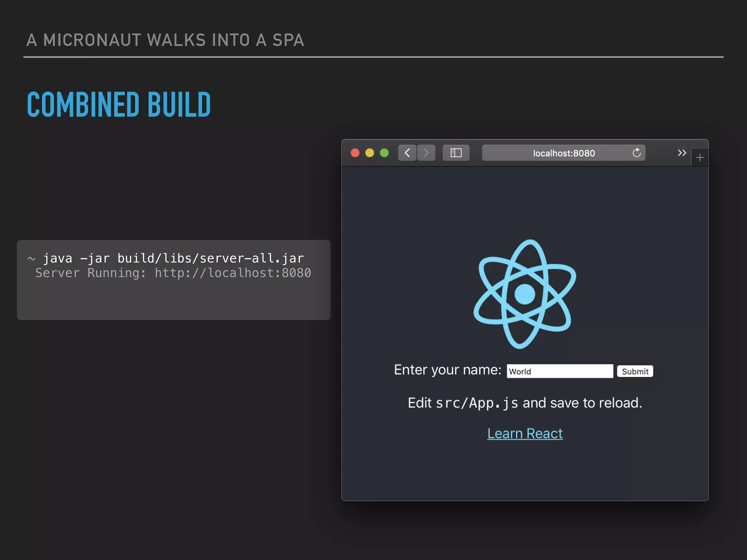Viewport: 747px width, 560px height.
Task: Click the java -jar build/libs/server-all.jar command
Action: point(173,258)
